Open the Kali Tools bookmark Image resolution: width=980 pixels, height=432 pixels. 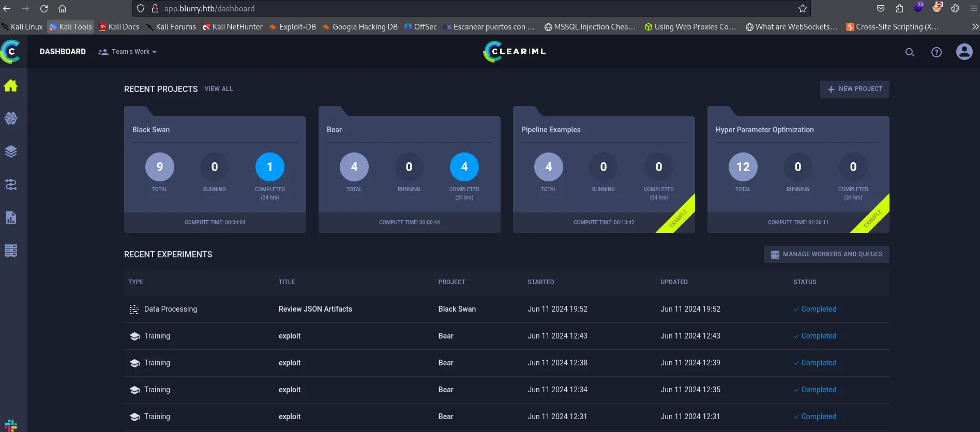point(71,27)
